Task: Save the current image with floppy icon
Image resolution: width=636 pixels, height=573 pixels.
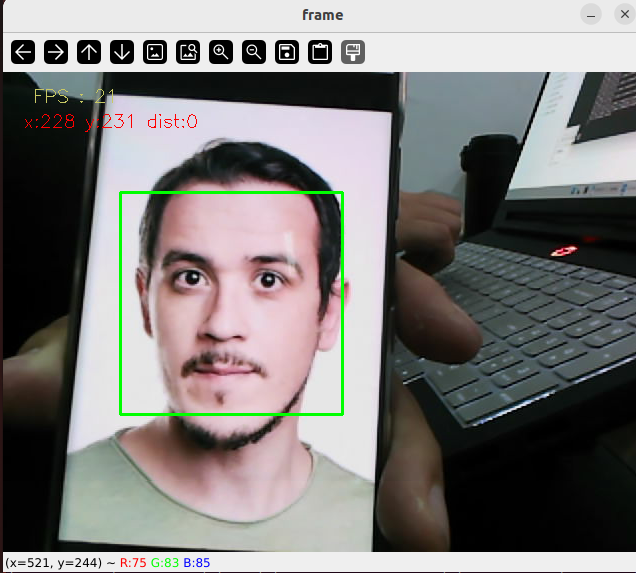Action: tap(287, 52)
